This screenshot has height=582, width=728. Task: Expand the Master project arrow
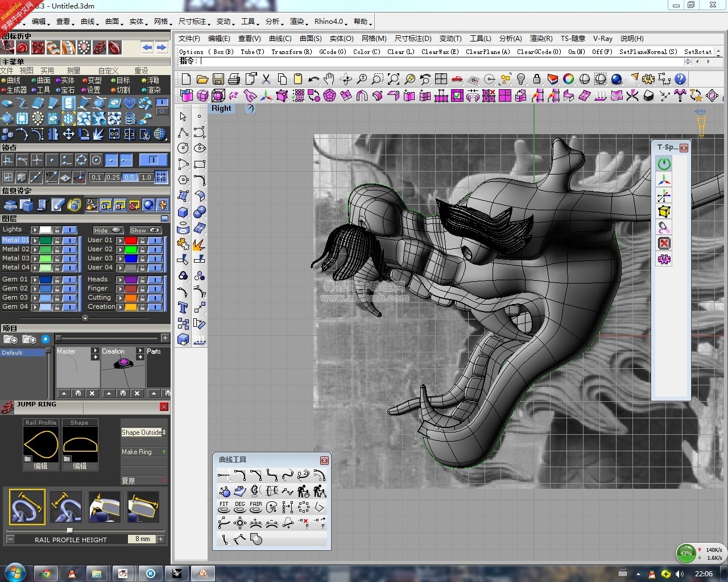point(95,351)
